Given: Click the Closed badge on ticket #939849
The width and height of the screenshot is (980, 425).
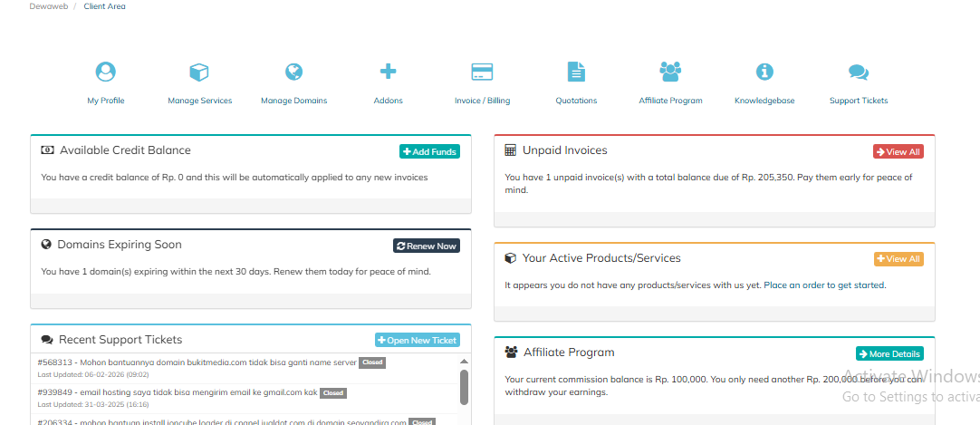Looking at the screenshot, I should 333,393.
